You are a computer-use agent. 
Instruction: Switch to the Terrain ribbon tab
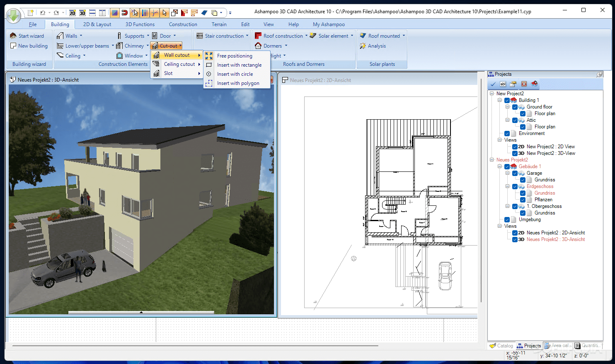tap(219, 24)
